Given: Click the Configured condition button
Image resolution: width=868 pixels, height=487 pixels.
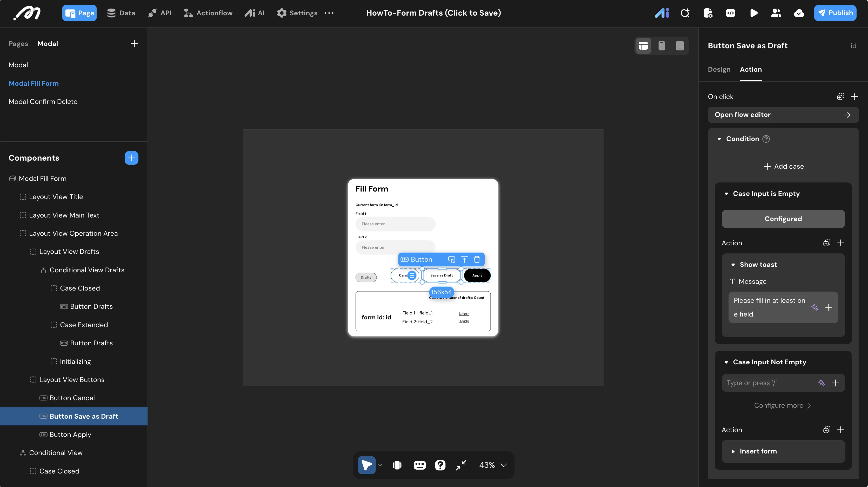Looking at the screenshot, I should point(783,219).
